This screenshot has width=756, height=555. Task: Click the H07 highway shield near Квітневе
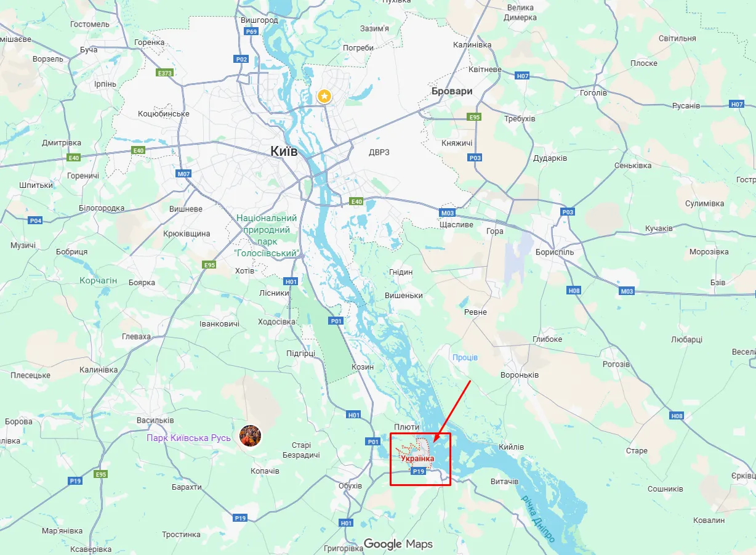[x=523, y=76]
